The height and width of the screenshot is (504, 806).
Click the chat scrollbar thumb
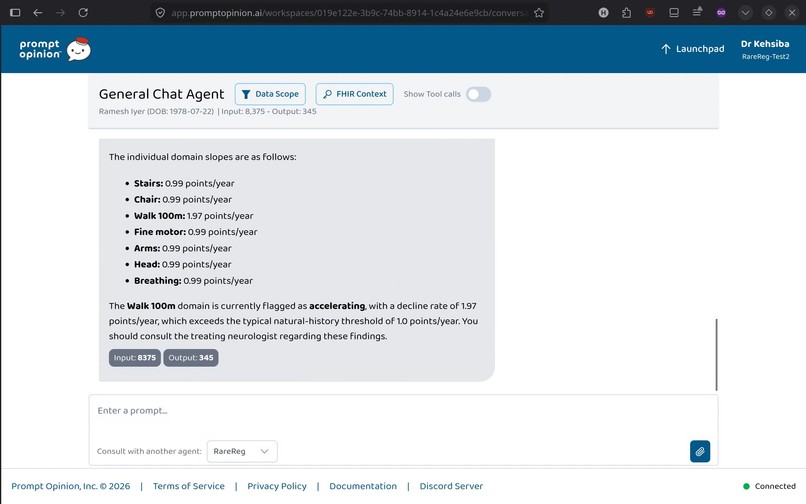point(716,354)
